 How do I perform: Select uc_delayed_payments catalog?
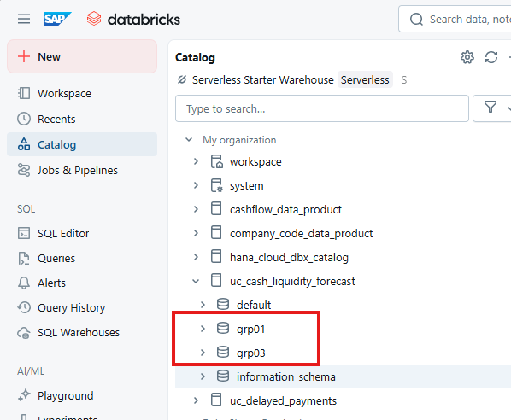tap(283, 400)
